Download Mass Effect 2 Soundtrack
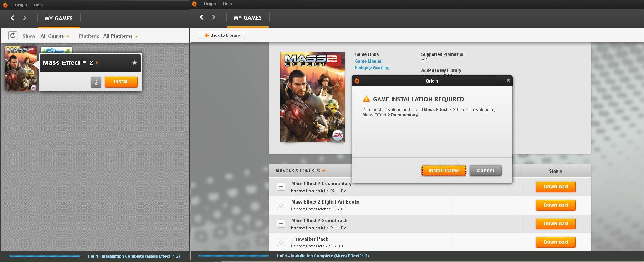 556,224
